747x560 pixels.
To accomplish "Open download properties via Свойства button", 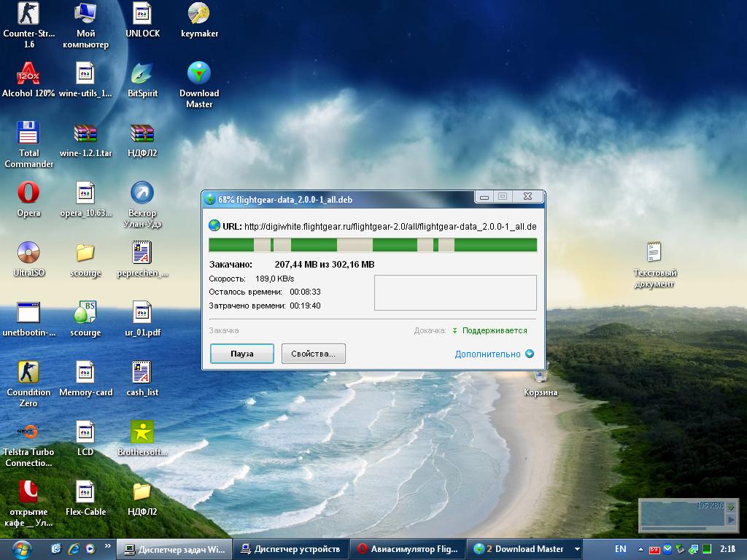I will click(313, 354).
